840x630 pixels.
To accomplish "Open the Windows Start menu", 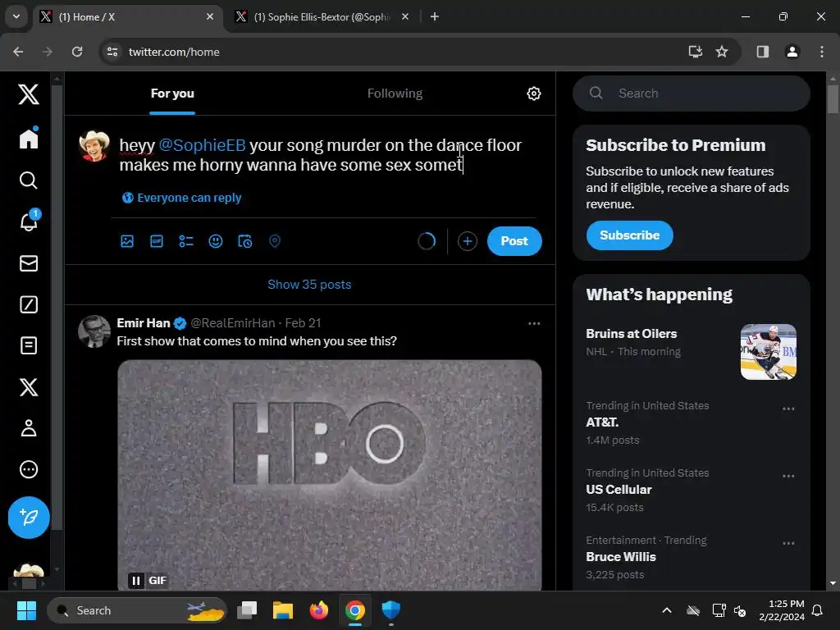I will click(26, 610).
